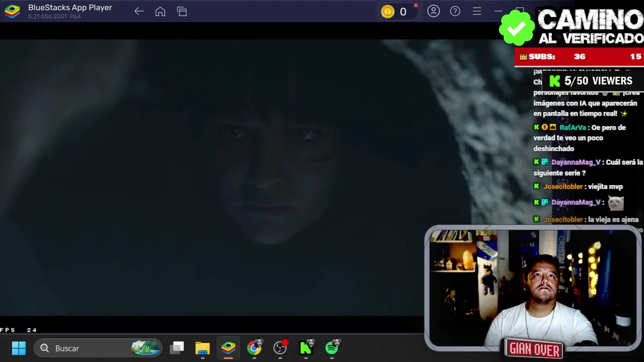
Task: Click the SUBS: 36 counter bar
Action: click(579, 57)
